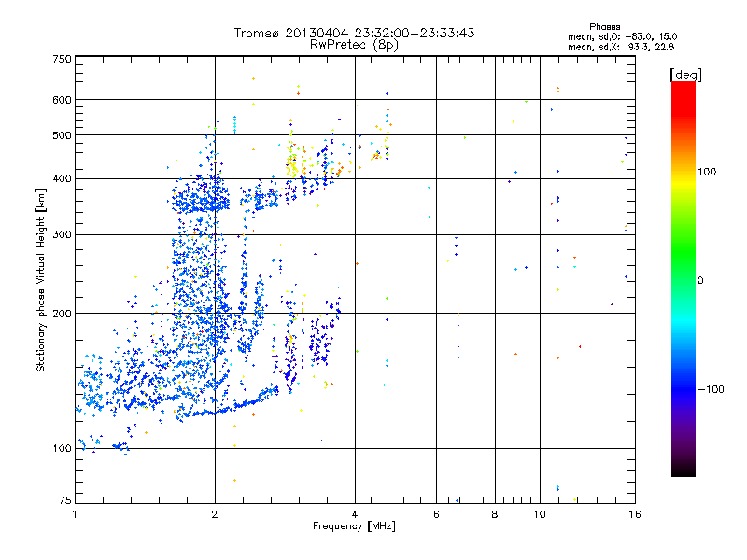This screenshot has height=560, width=747.
Task: Click the x-axis tick label '8'
Action: pyautogui.click(x=495, y=514)
